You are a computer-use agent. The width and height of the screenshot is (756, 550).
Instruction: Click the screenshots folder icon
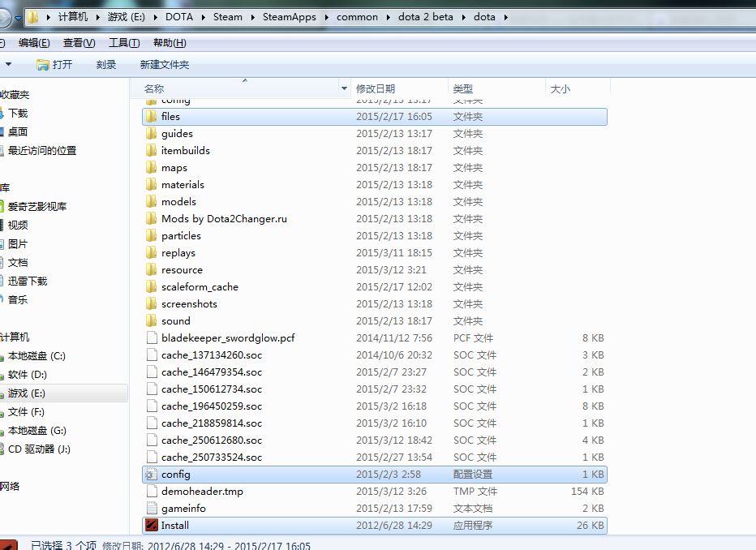tap(152, 303)
